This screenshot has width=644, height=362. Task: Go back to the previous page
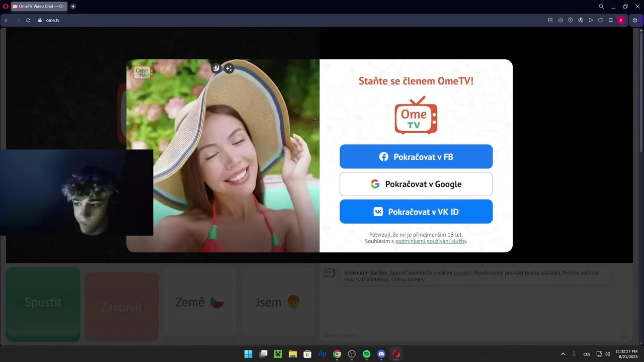point(6,20)
